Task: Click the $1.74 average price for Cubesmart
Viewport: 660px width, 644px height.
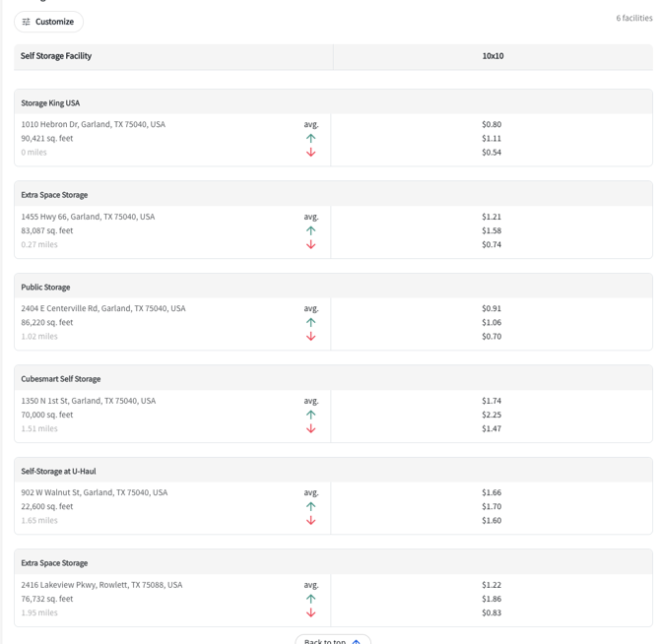Action: [x=492, y=401]
